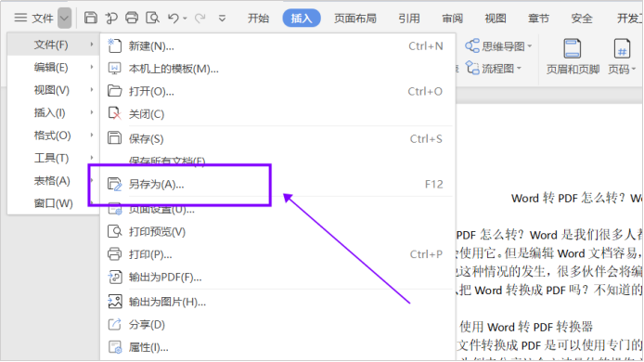644x362 pixels.
Task: Click the redo arrow icon
Action: click(200, 18)
